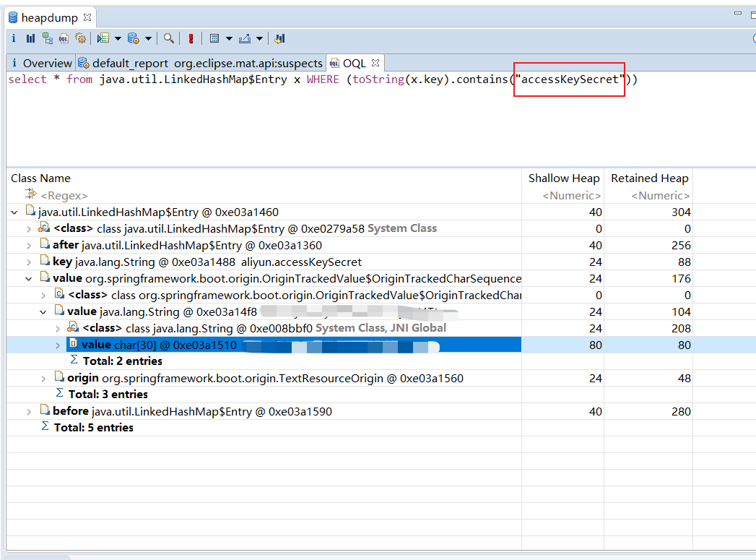Click the retained heap value 304
756x560 pixels.
click(x=681, y=212)
